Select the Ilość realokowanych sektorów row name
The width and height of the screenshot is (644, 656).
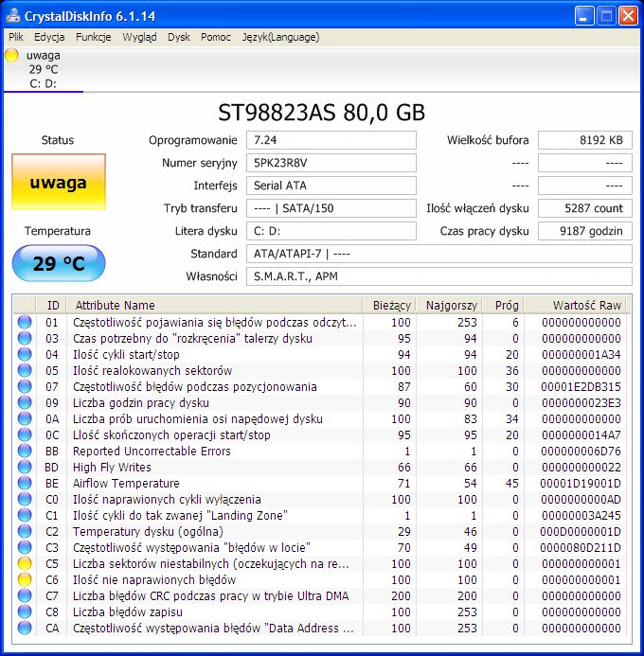click(x=152, y=371)
